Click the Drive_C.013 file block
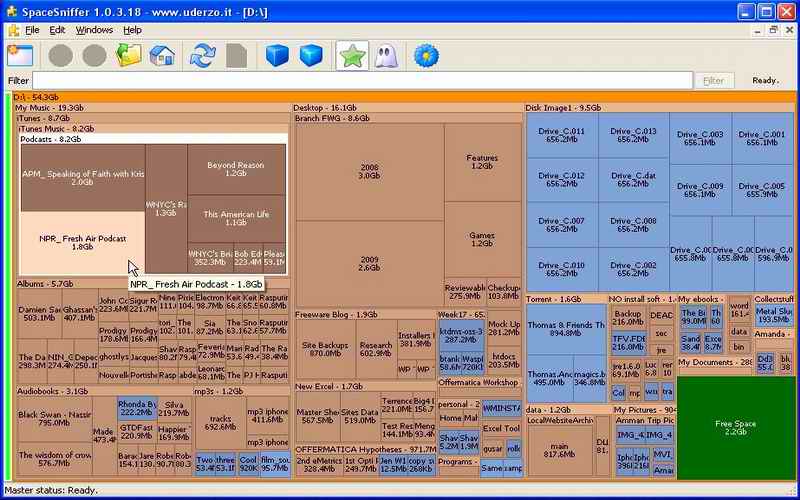800x500 pixels. (x=633, y=135)
